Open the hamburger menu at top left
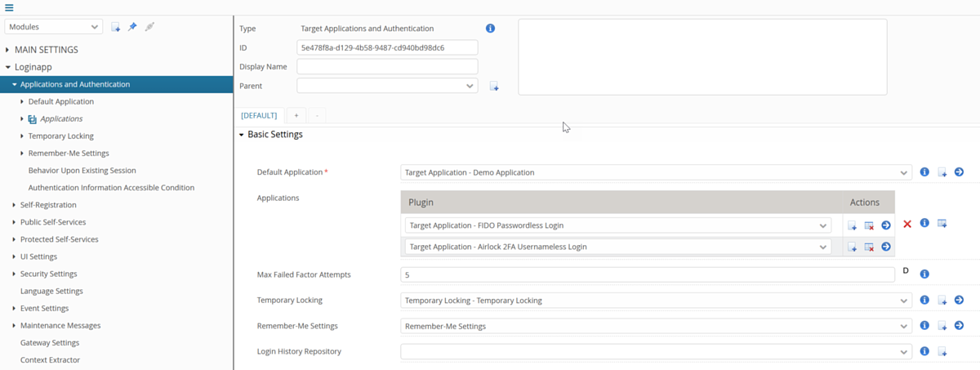Screen dimensions: 980x370 [9, 7]
